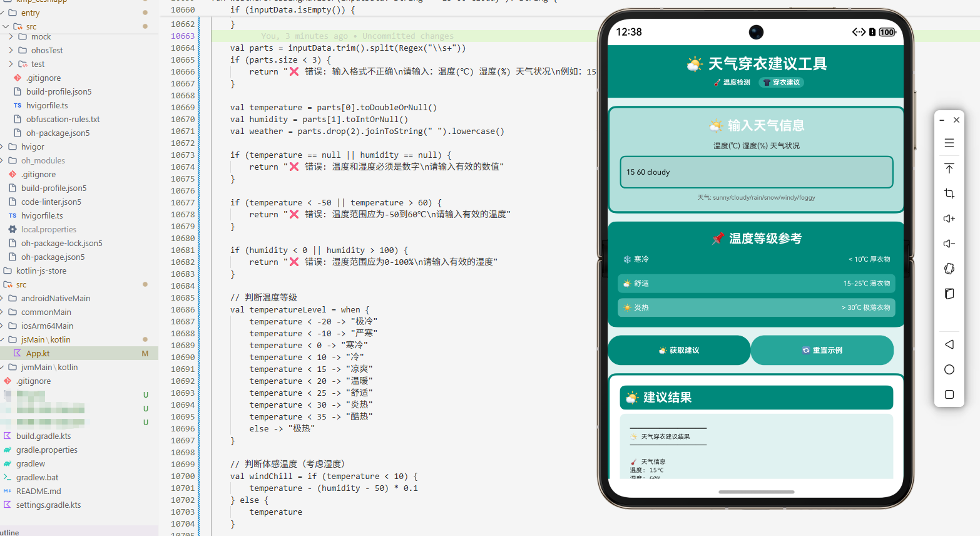Open oh-package-lock.json5 file
The width and height of the screenshot is (980, 536).
61,243
